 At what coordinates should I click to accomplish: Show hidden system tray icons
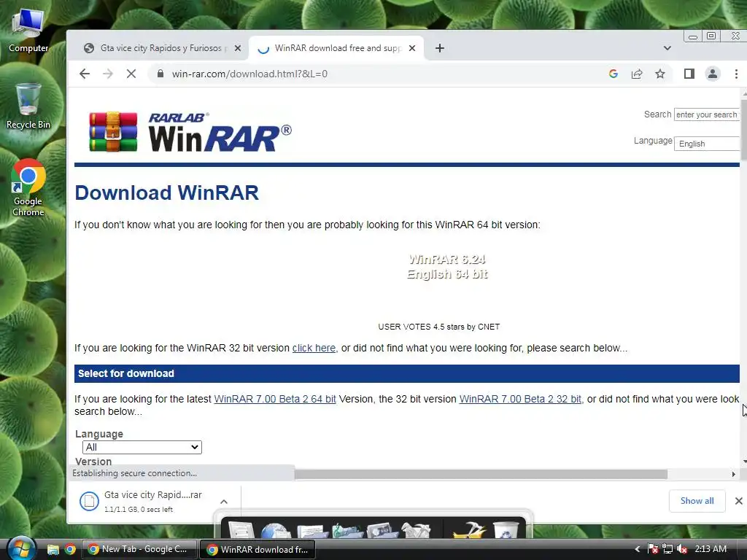[637, 549]
